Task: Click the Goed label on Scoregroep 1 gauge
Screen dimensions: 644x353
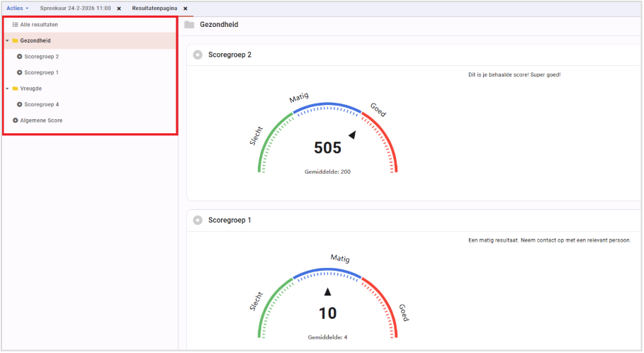Action: click(x=404, y=313)
